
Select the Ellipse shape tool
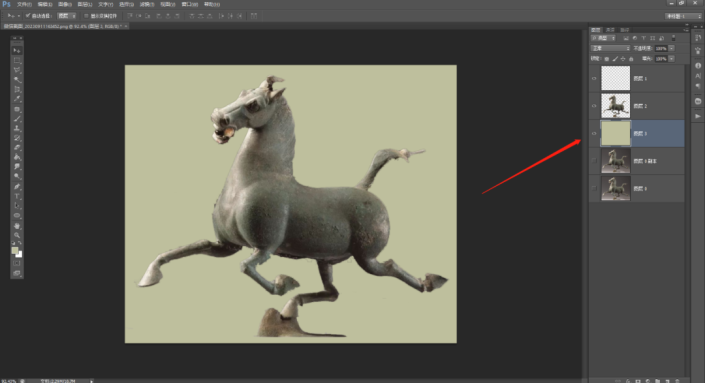click(17, 216)
